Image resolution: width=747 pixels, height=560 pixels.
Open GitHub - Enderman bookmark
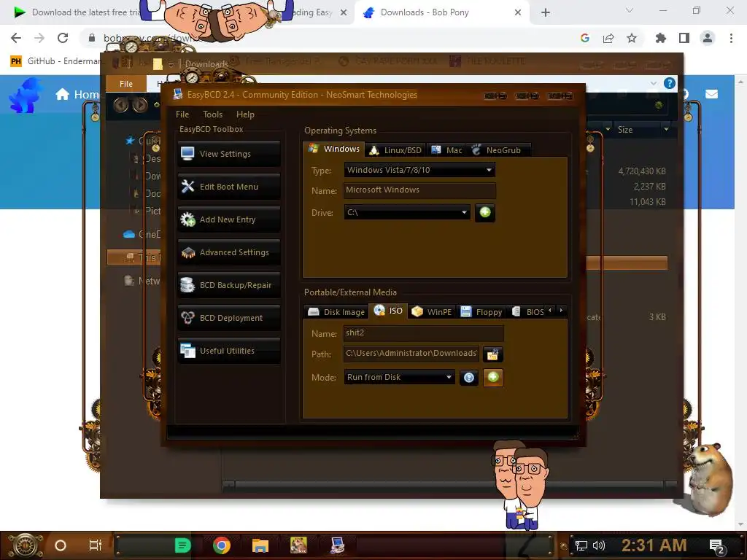pyautogui.click(x=56, y=61)
